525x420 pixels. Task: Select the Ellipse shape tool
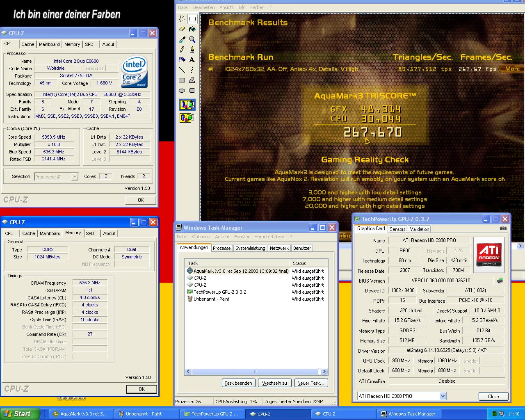(182, 91)
